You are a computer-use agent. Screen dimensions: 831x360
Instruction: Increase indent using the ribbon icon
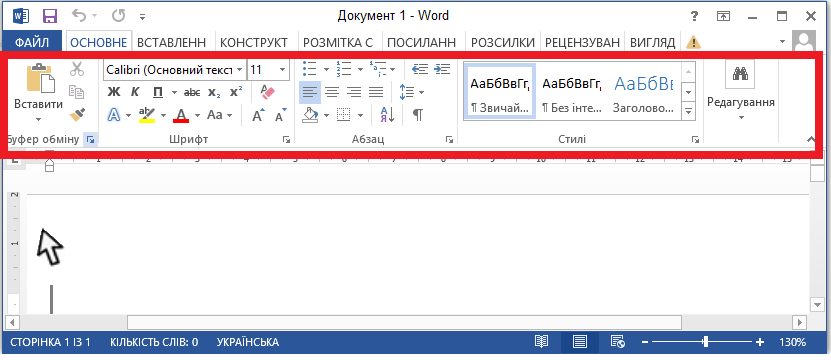pyautogui.click(x=441, y=69)
